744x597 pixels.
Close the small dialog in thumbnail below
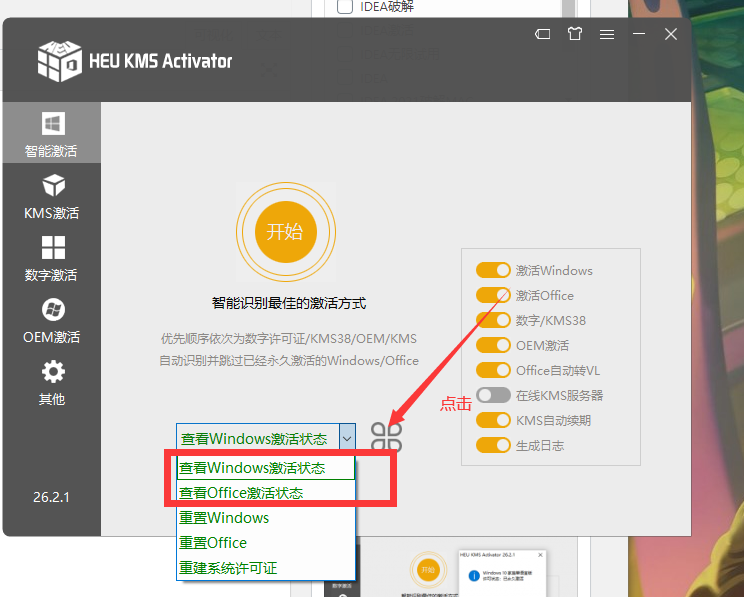540,555
